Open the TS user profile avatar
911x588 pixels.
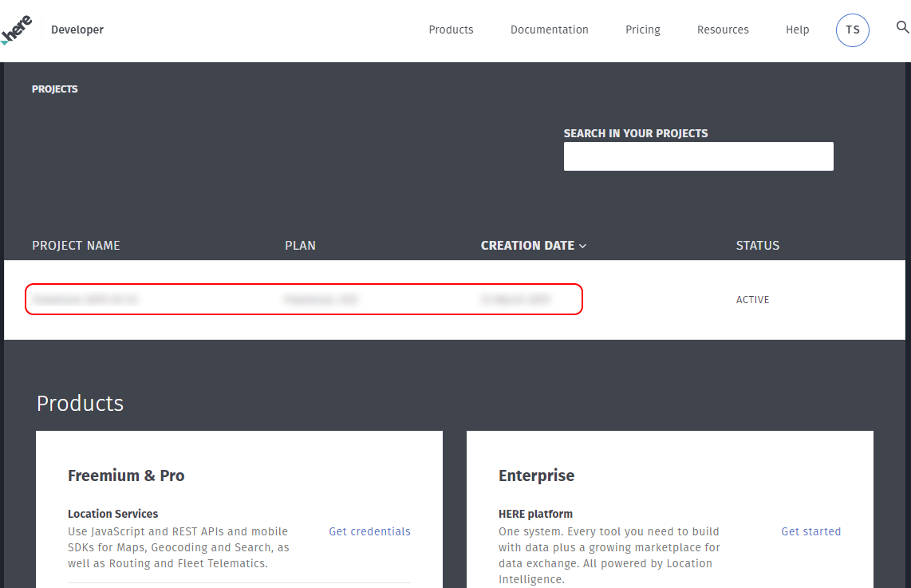852,30
